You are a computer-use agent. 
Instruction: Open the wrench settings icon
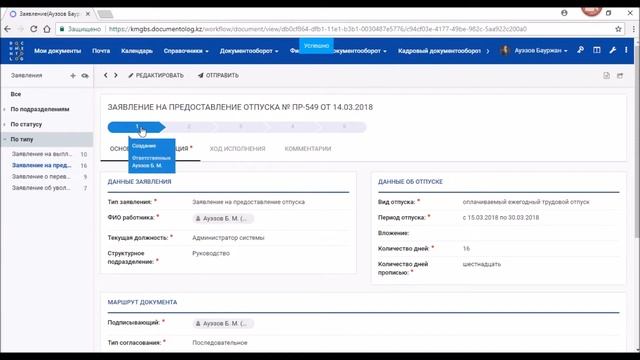coord(613,50)
